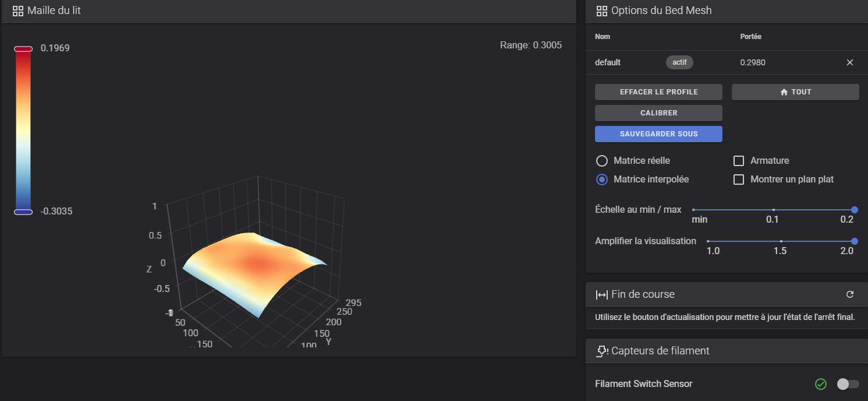Check Montrer un plan plat
Viewport: 868px width, 401px height.
pyautogui.click(x=739, y=180)
